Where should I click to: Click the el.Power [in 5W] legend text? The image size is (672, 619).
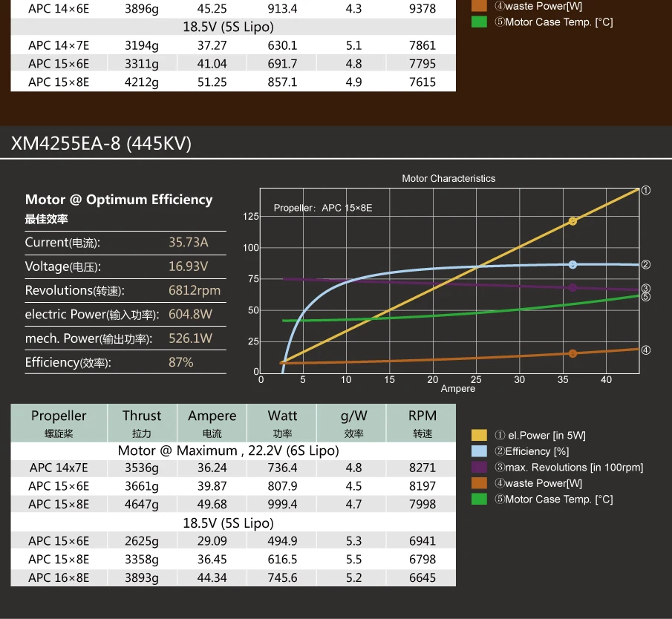pos(540,435)
